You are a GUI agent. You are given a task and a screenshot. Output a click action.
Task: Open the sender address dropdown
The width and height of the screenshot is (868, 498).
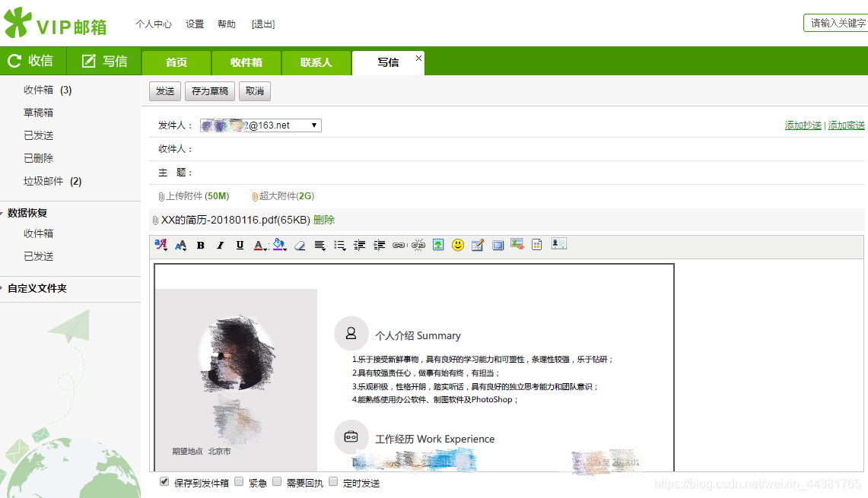point(261,125)
